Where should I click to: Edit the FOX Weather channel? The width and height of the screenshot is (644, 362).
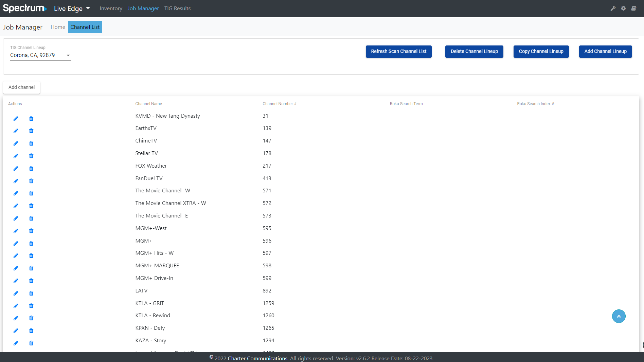[16, 169]
